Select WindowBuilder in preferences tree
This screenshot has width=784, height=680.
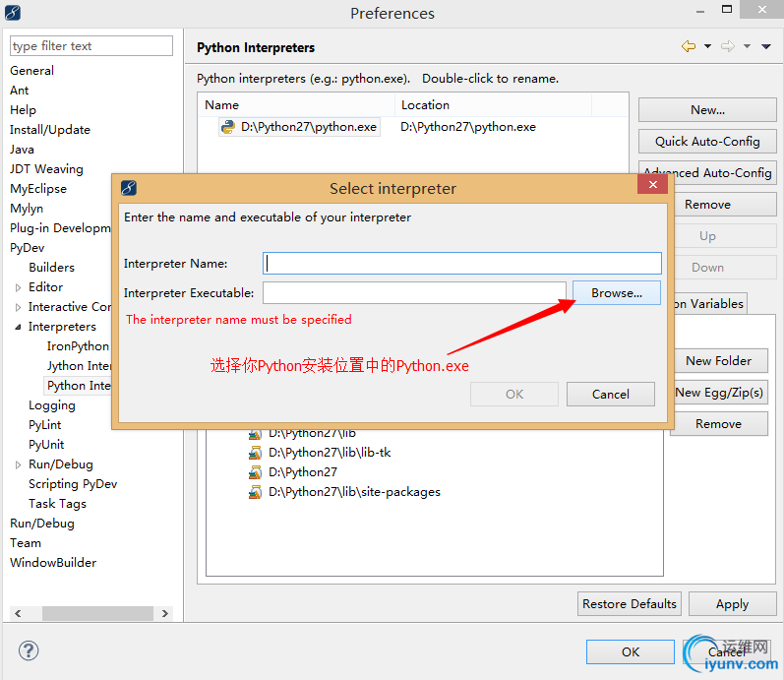coord(53,563)
